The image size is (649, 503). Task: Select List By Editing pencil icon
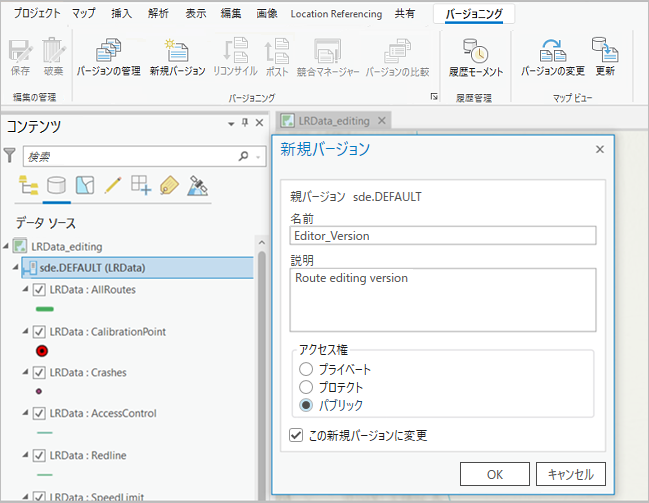(113, 185)
